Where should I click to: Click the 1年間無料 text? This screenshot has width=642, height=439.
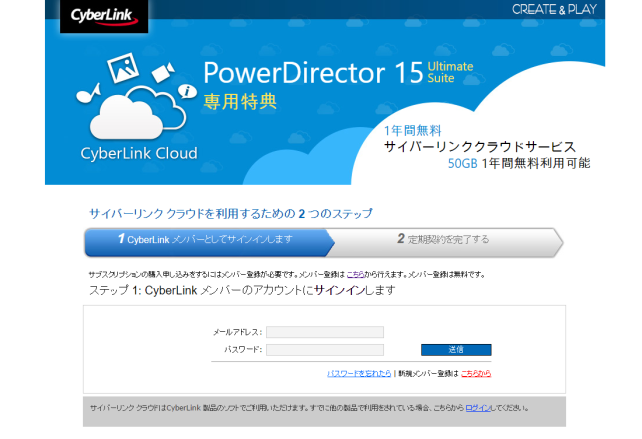tap(413, 131)
